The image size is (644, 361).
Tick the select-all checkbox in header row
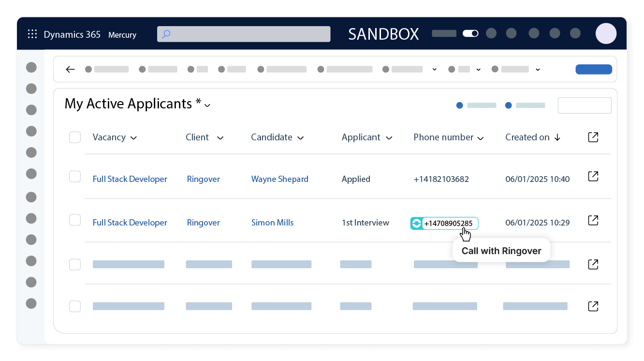coord(75,137)
